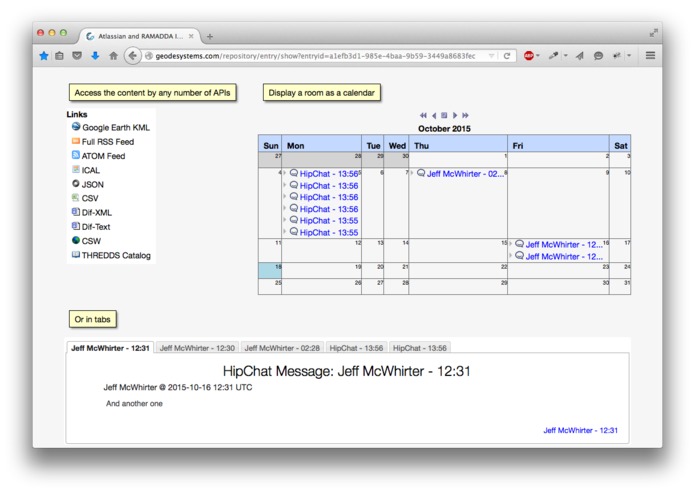Reload the page with the refresh icon
695x494 pixels.
pos(507,56)
